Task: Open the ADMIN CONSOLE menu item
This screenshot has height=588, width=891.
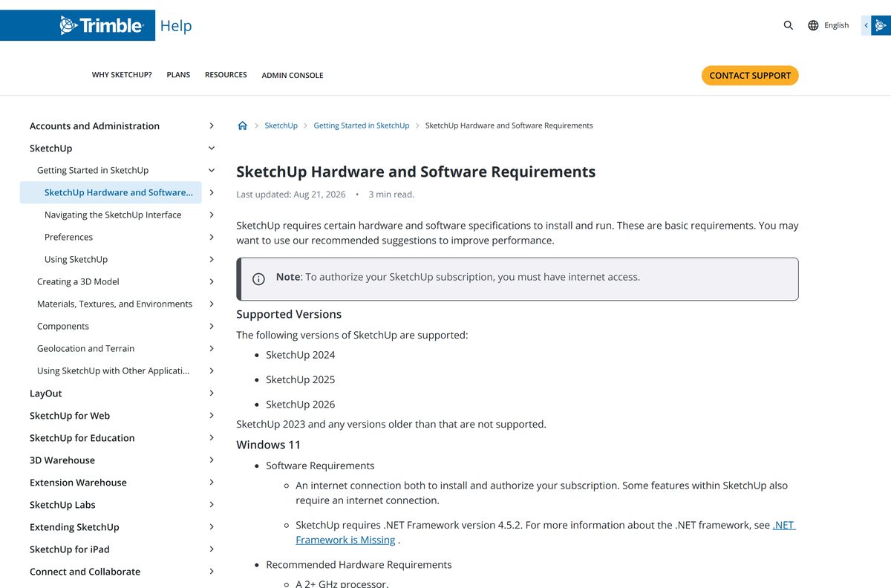Action: [x=293, y=75]
